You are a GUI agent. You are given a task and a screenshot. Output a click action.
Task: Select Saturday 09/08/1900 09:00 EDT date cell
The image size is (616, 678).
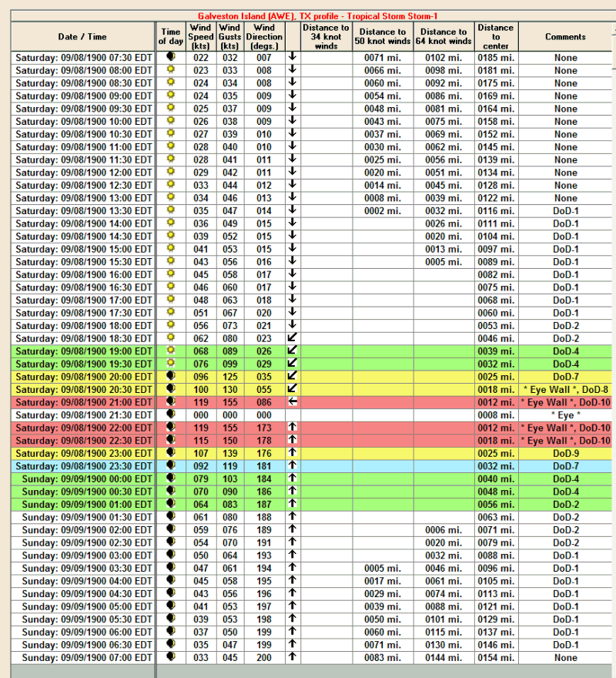[x=83, y=96]
